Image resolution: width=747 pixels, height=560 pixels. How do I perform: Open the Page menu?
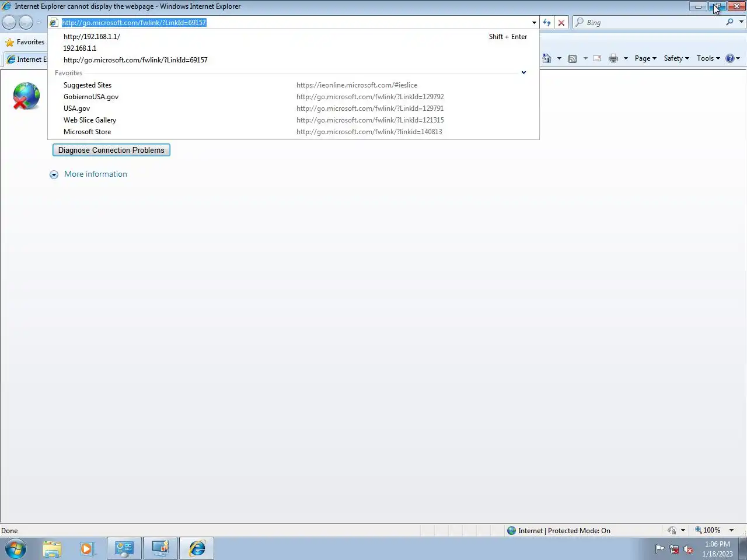click(645, 58)
